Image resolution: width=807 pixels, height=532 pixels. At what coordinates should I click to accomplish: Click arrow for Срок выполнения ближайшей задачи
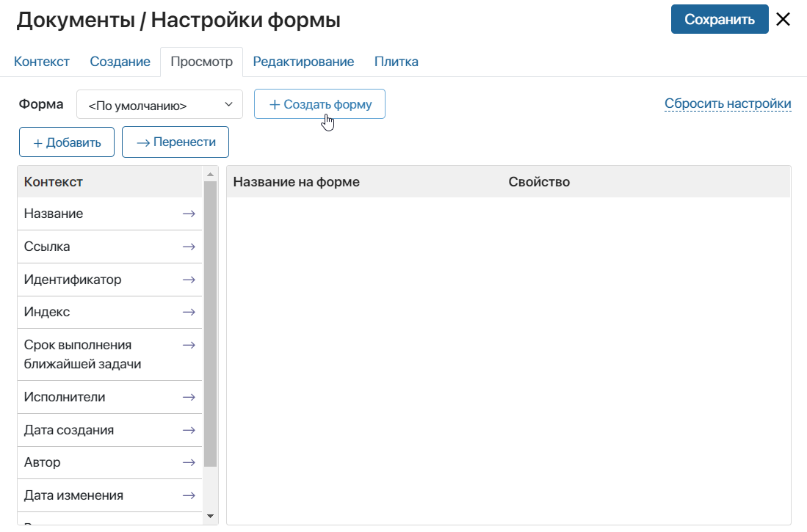pos(189,345)
